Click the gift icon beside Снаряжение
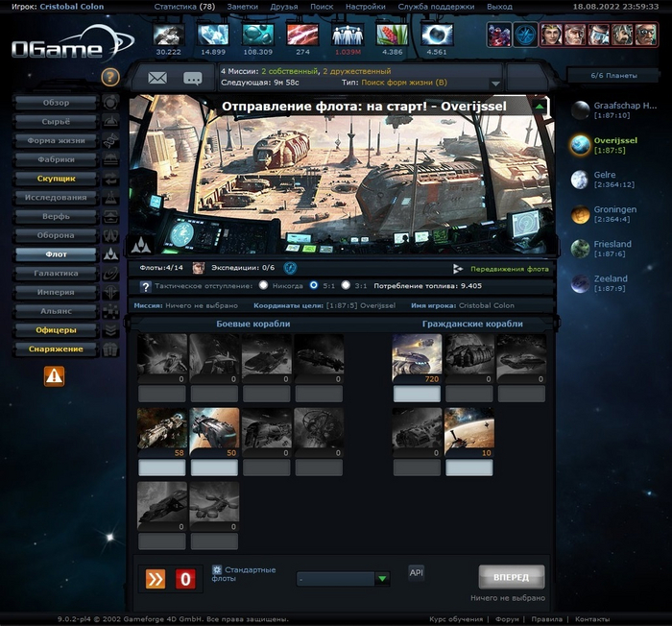 (x=110, y=349)
